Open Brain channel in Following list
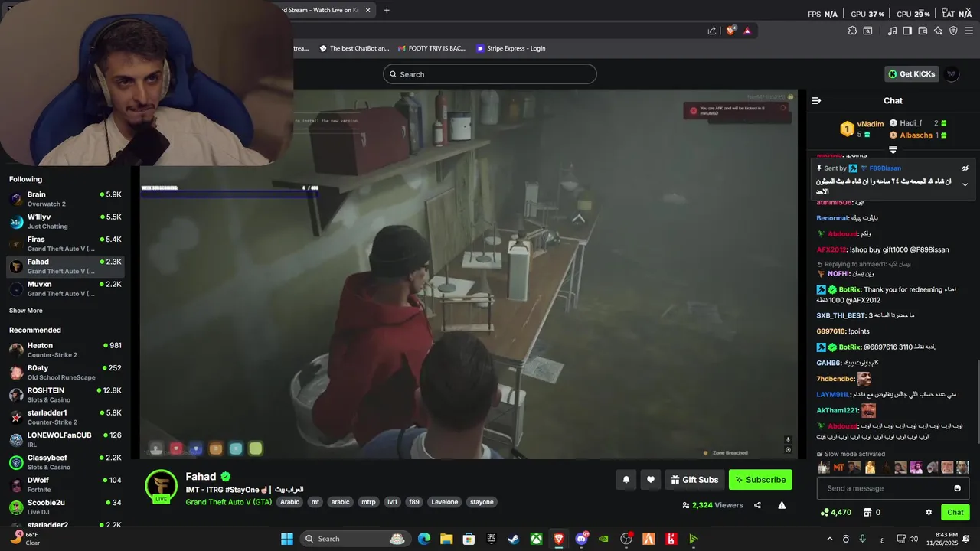This screenshot has height=551, width=980. coord(65,199)
